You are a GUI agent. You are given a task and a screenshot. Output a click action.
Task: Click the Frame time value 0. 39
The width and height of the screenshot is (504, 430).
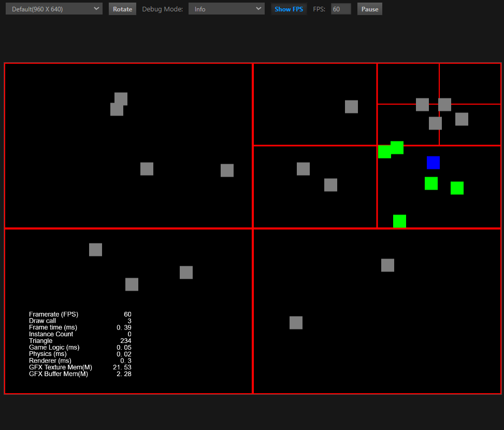[124, 327]
